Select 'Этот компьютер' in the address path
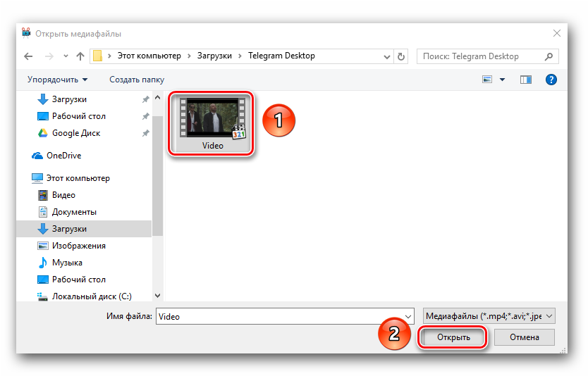Image resolution: width=588 pixels, height=376 pixels. (x=149, y=56)
